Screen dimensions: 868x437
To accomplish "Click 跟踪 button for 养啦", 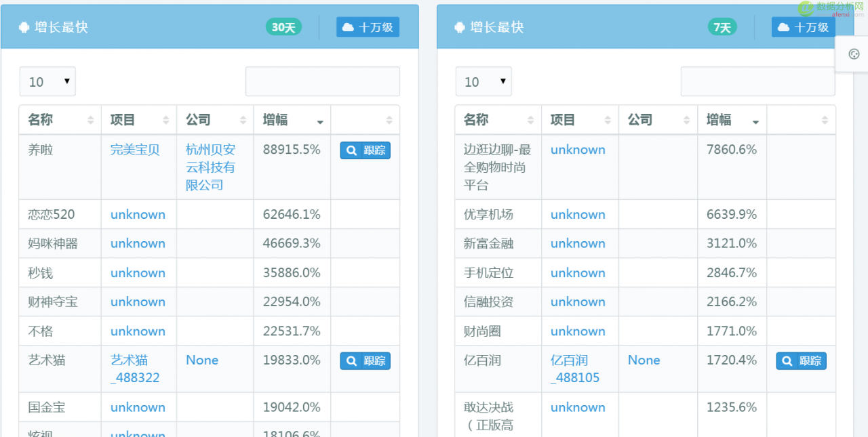I will click(366, 150).
